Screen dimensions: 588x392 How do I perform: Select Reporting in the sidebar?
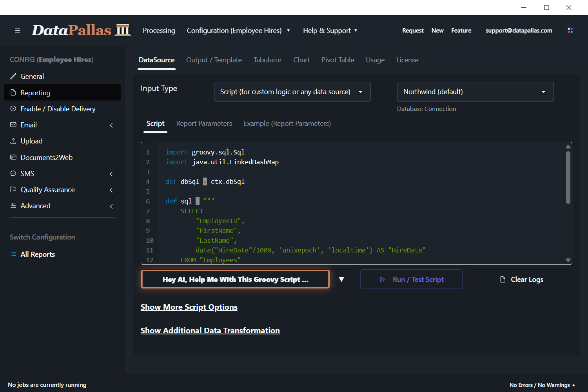[62, 93]
